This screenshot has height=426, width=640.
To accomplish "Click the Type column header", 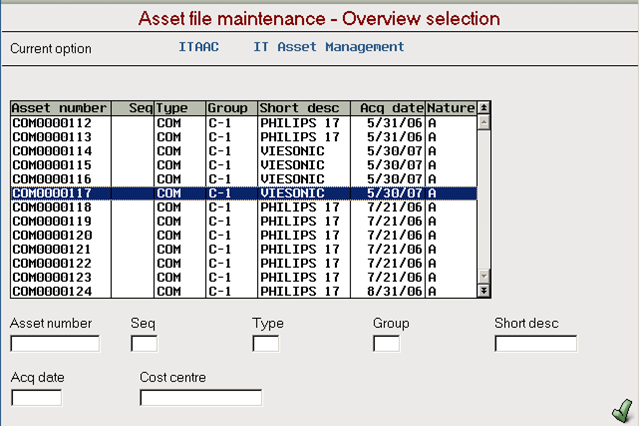I will [180, 108].
